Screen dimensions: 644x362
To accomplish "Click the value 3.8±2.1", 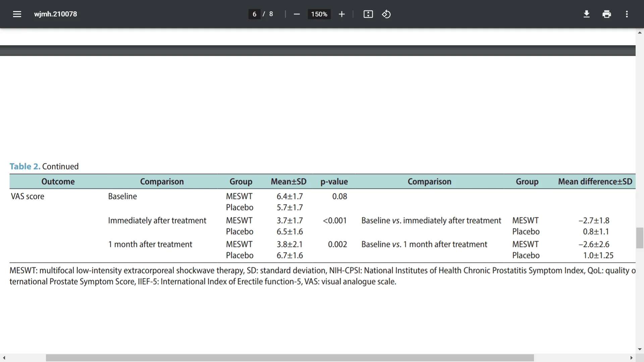I will click(x=290, y=244).
